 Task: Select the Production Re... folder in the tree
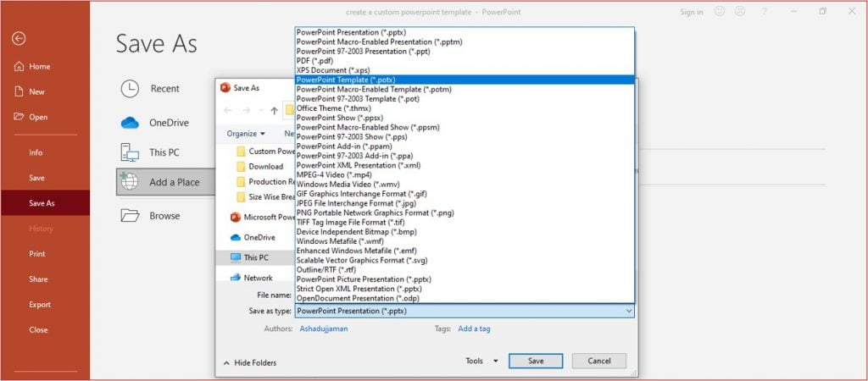click(266, 182)
